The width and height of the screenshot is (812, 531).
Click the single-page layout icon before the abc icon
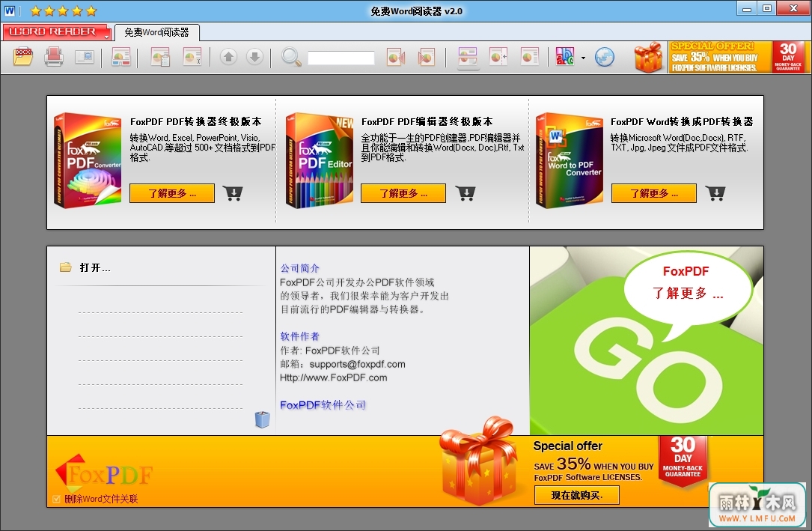(530, 57)
